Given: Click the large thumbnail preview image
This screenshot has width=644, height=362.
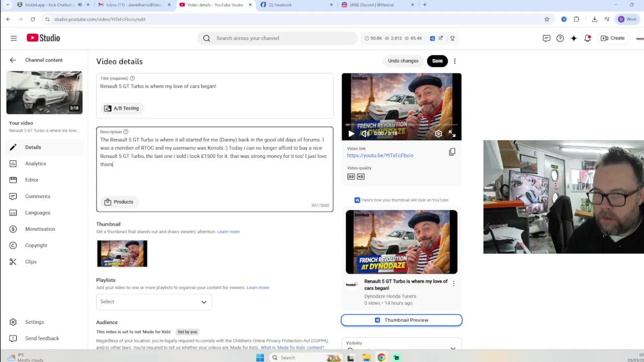Looking at the screenshot, I should point(401,242).
